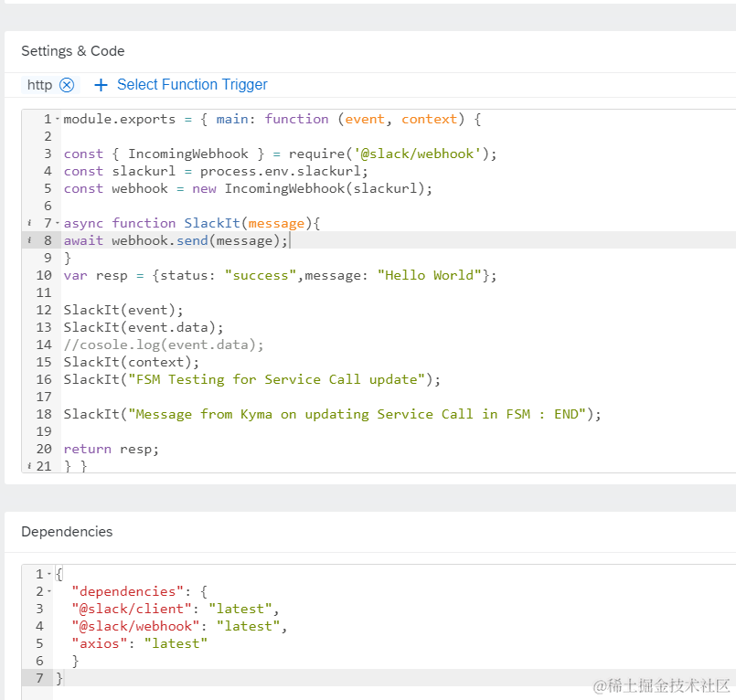Click the require('@slack/webhook') line
Viewport: 736px width, 700px height.
point(280,154)
